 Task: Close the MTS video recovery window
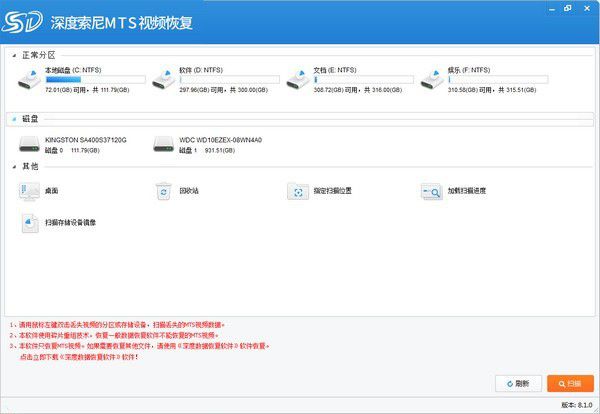tap(587, 8)
